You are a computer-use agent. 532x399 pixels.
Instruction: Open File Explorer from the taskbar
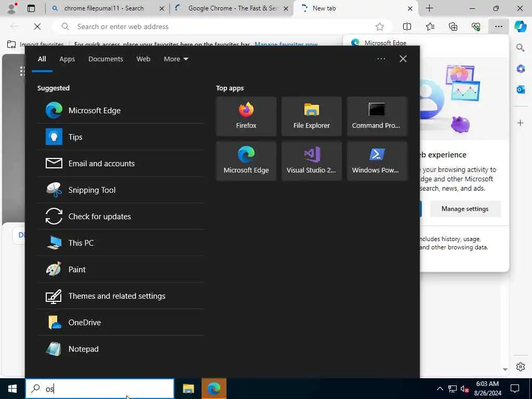pos(188,389)
